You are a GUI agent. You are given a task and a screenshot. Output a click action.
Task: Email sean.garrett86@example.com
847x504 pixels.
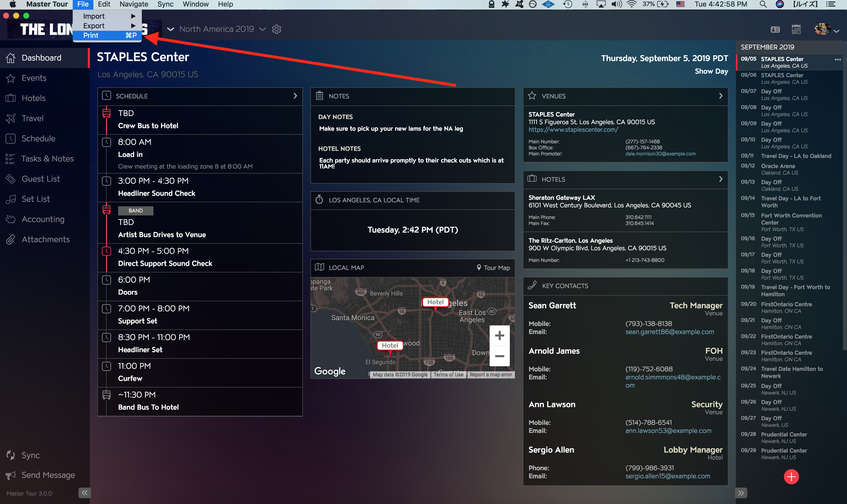coord(669,332)
